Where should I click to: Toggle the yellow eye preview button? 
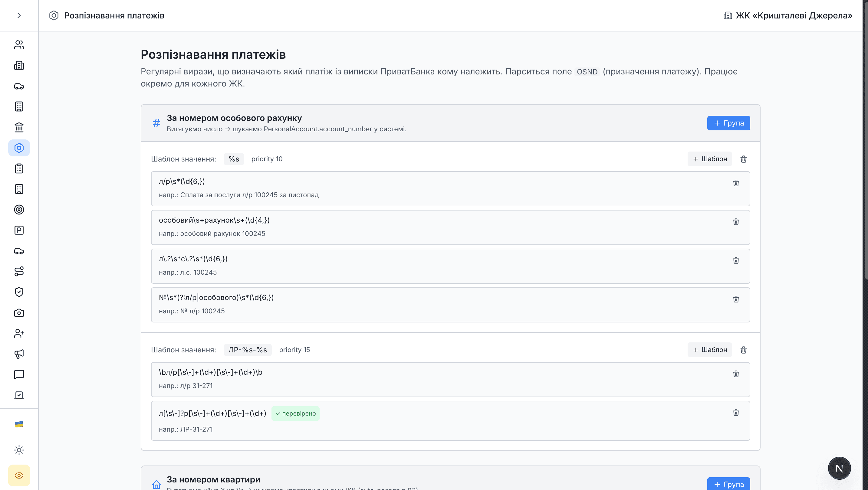pyautogui.click(x=19, y=475)
